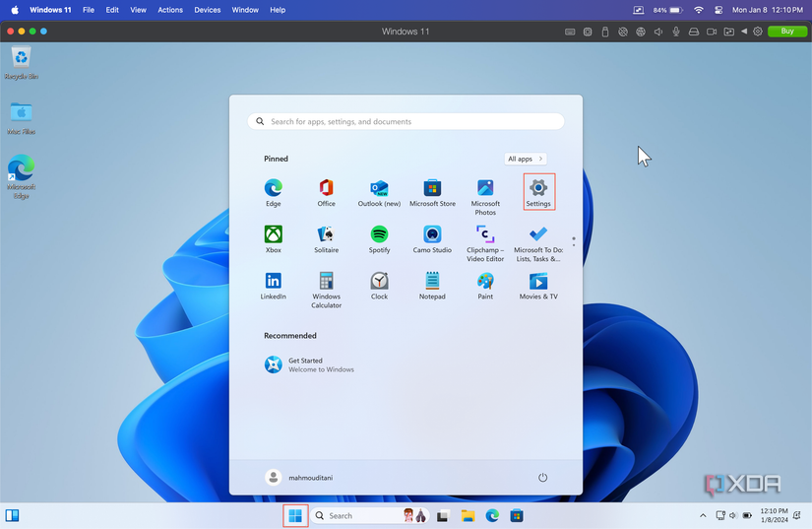Launch Edge from pinned apps
The image size is (812, 529).
273,192
